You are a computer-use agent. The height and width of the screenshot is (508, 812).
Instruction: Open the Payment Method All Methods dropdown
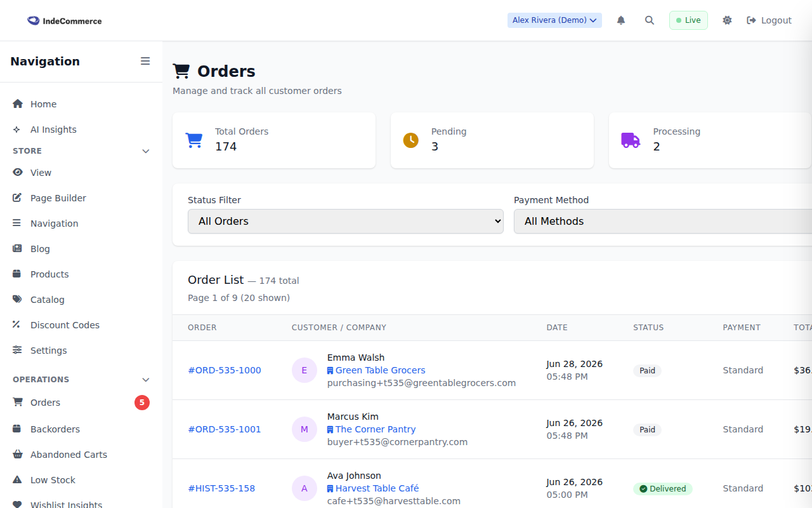663,221
